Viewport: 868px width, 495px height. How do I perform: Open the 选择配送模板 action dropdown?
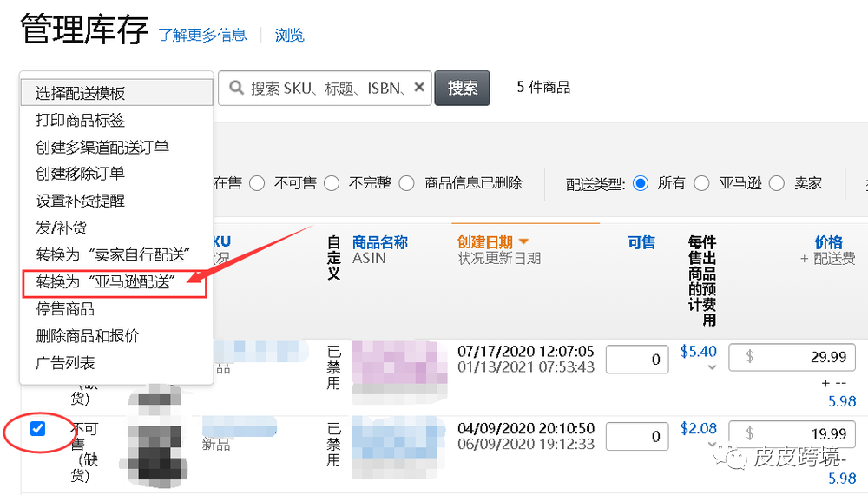117,92
